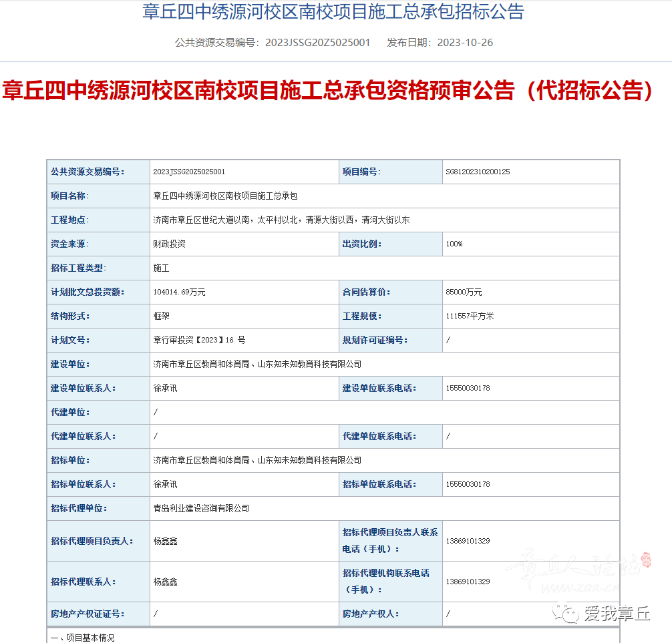Image resolution: width=672 pixels, height=643 pixels.
Task: Click the 项目名称 label cell
Action: point(99,196)
